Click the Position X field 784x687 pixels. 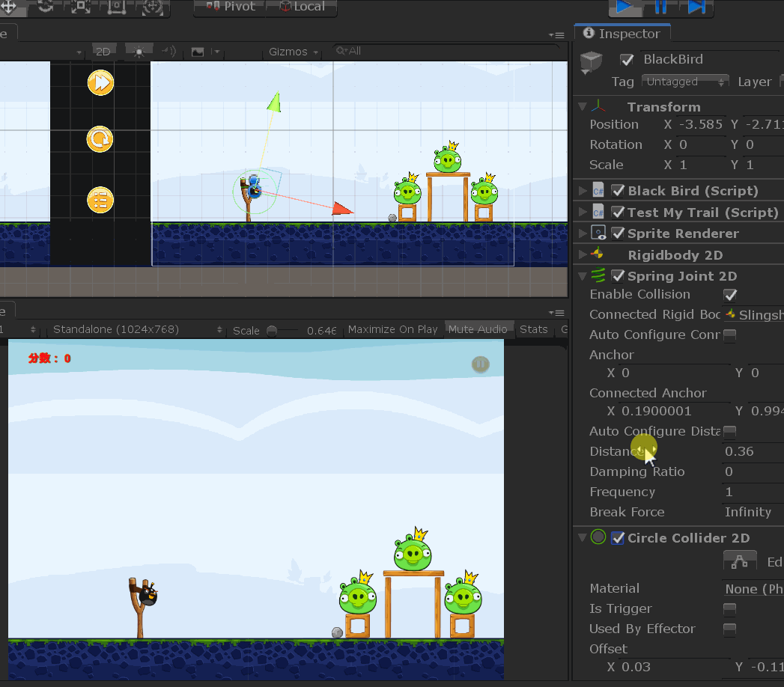[x=701, y=124]
